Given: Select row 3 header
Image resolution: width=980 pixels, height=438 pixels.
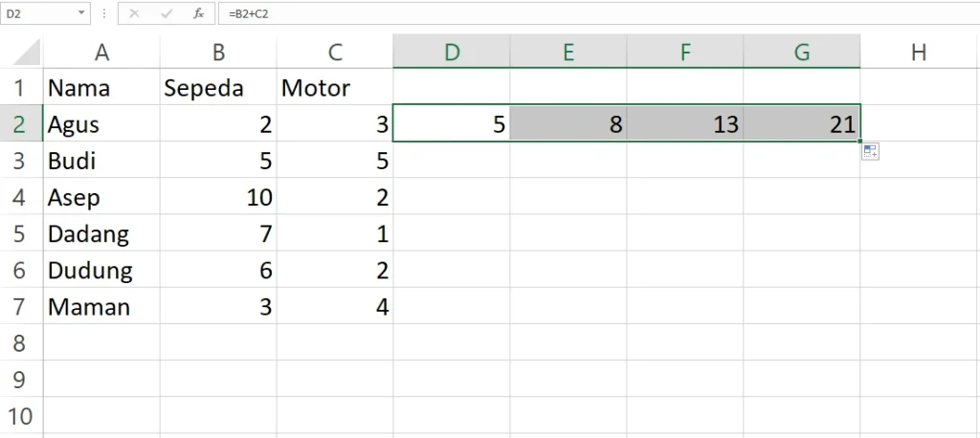Looking at the screenshot, I should click(x=21, y=161).
